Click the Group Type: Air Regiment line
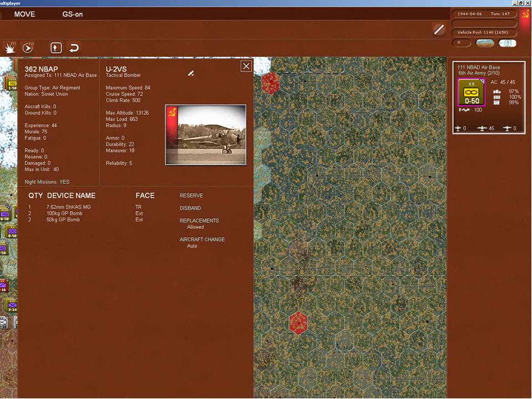Image resolution: width=532 pixels, height=399 pixels. coord(52,88)
